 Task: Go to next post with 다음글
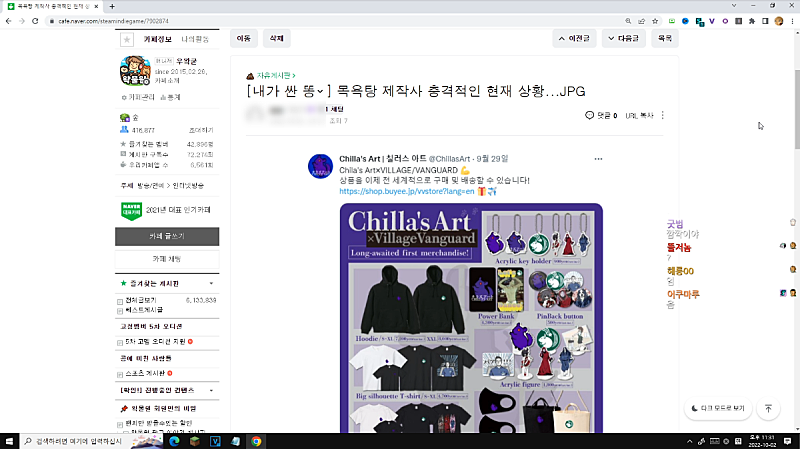click(623, 38)
